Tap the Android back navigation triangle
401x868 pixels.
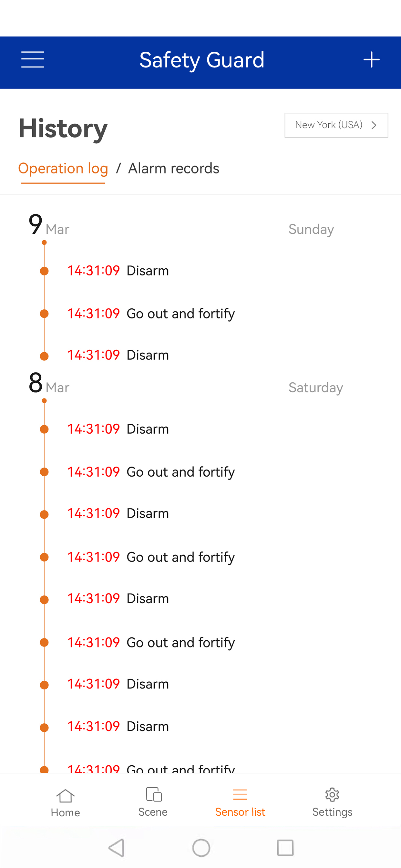[x=117, y=848]
